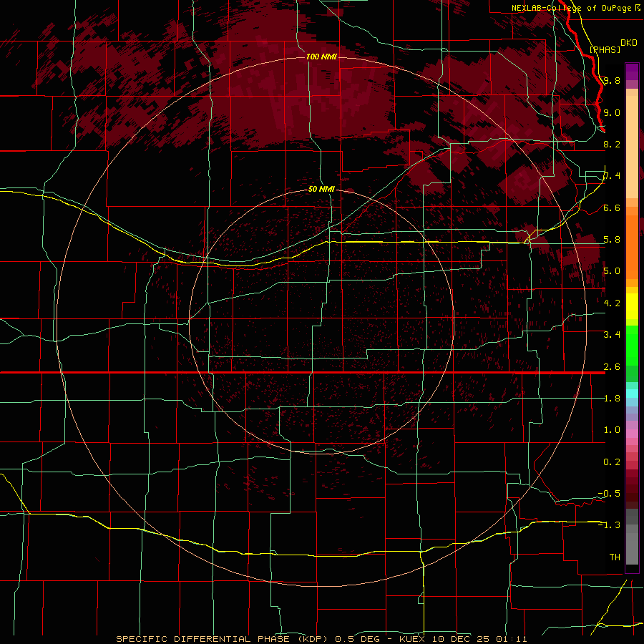644x644 pixels.
Task: Click the NEXLAB logo icon after DuPage
Action: tap(638, 8)
